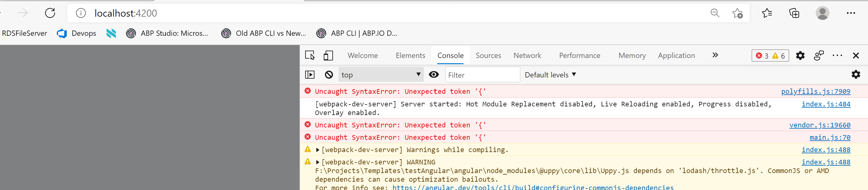Show more DevTools tabs chevron
Screen dimensions: 868x190
[x=715, y=55]
